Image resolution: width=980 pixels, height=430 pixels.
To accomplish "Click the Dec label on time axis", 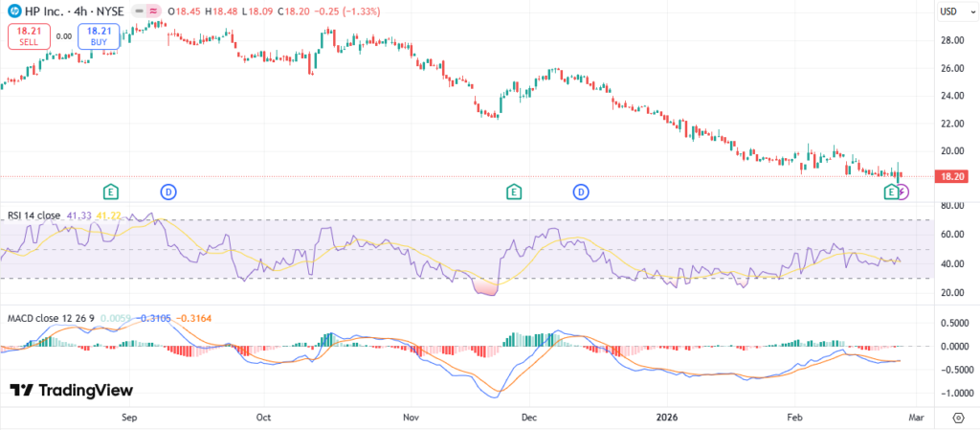I will click(528, 417).
